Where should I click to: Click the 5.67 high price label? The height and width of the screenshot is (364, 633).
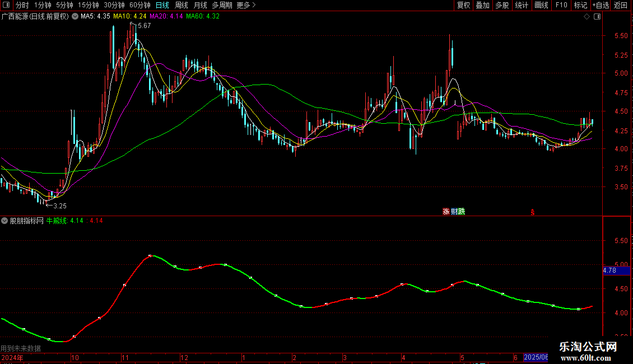pos(144,26)
